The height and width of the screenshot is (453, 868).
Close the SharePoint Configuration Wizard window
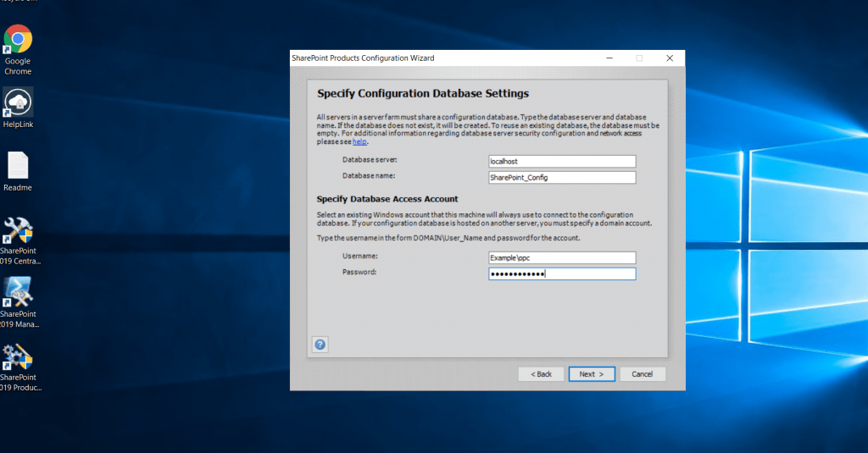point(670,58)
